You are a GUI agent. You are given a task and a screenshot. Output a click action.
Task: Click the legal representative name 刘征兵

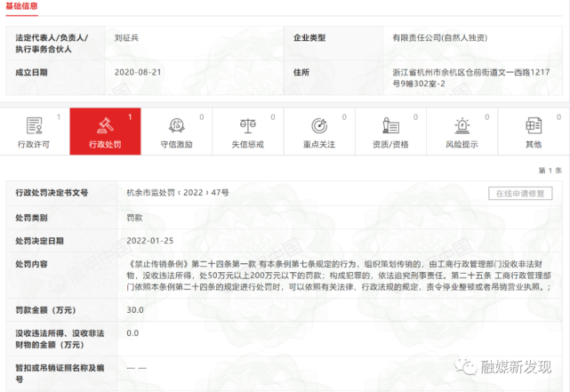tap(126, 38)
